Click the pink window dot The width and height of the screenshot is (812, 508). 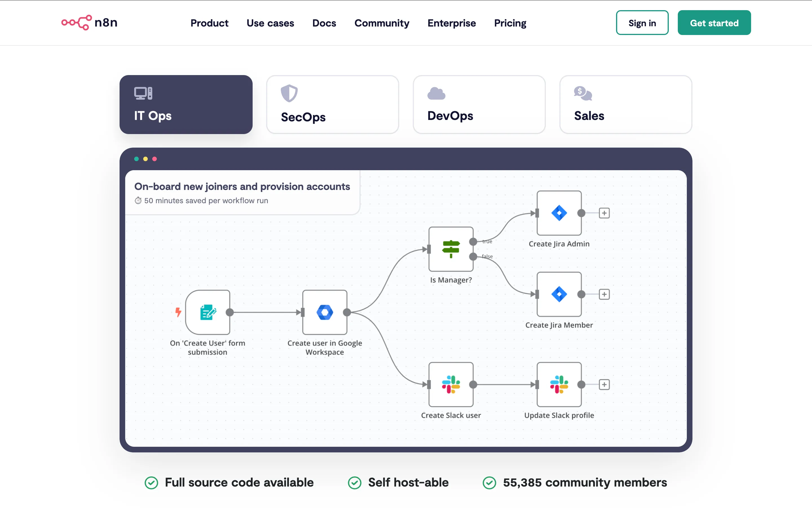tap(155, 159)
